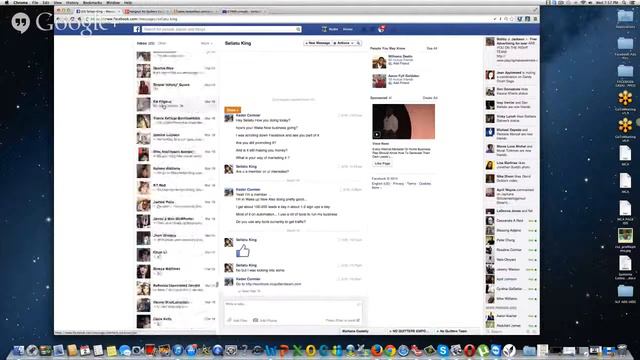Switch to the Other messages tab
The height and width of the screenshot is (360, 640).
pos(162,43)
